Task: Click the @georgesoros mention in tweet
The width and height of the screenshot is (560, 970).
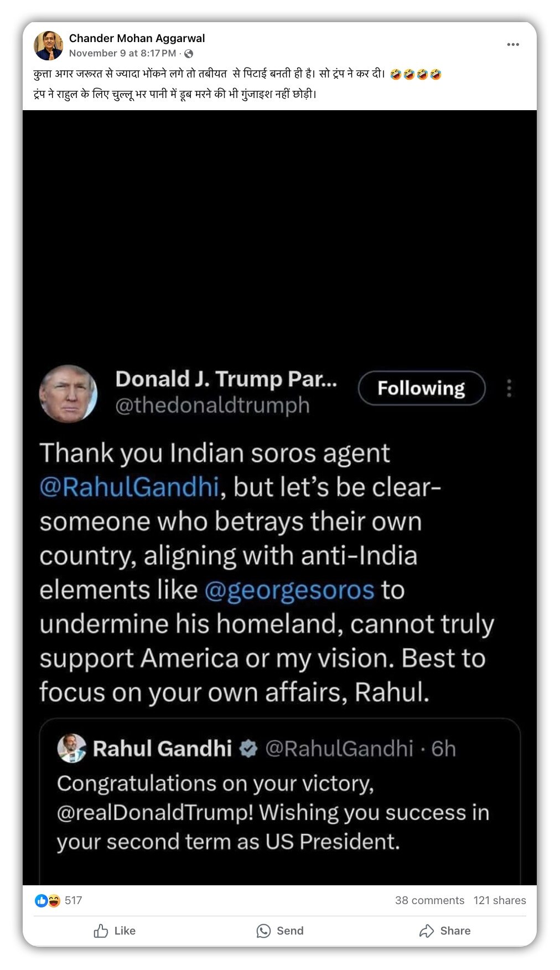Action: click(x=289, y=590)
